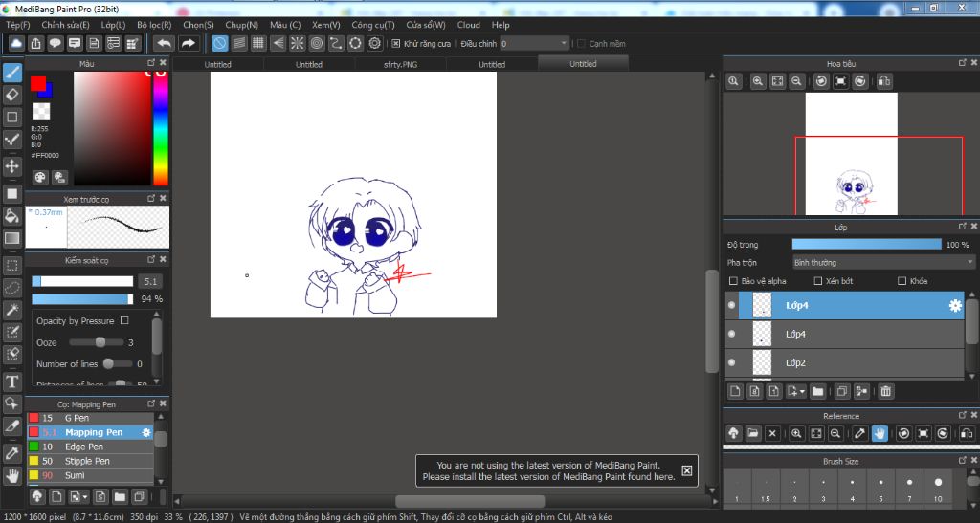Select the rectangular Select tool
Viewport: 980px width, 523px height.
pyautogui.click(x=11, y=265)
